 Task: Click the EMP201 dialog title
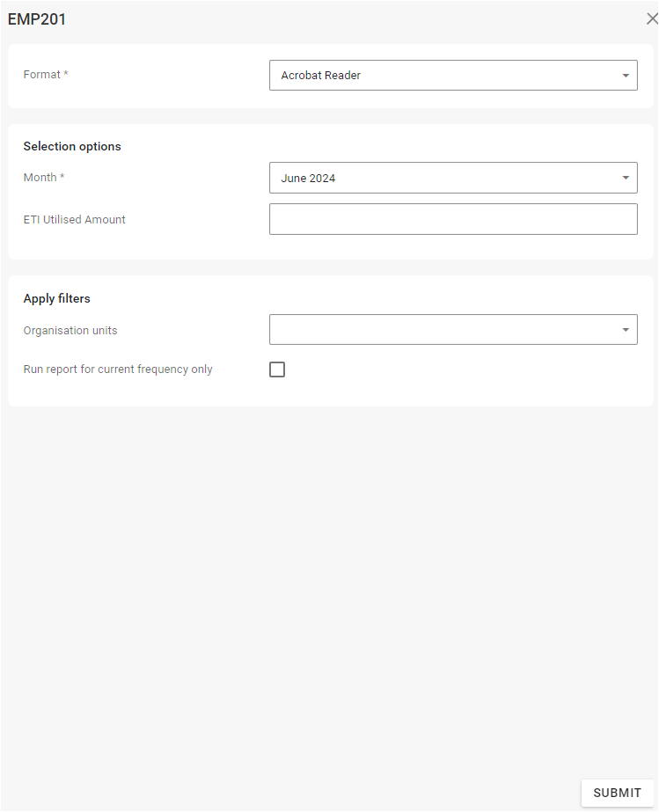tap(37, 19)
